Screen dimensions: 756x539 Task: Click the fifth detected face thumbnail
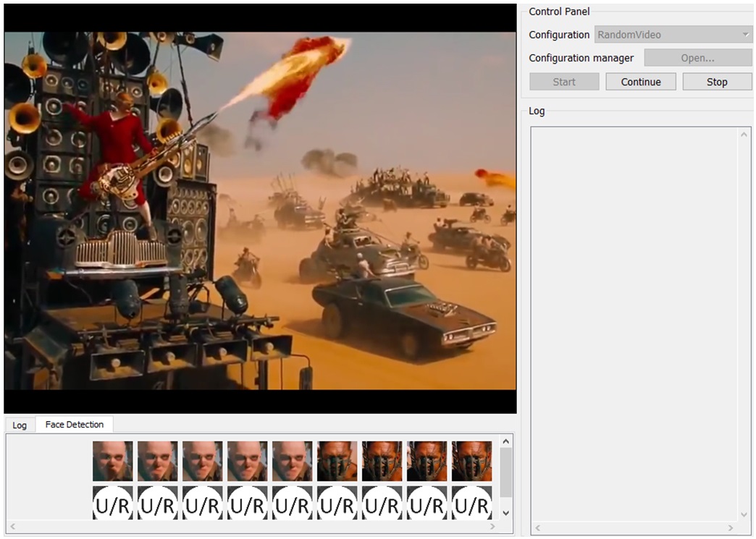pyautogui.click(x=292, y=461)
